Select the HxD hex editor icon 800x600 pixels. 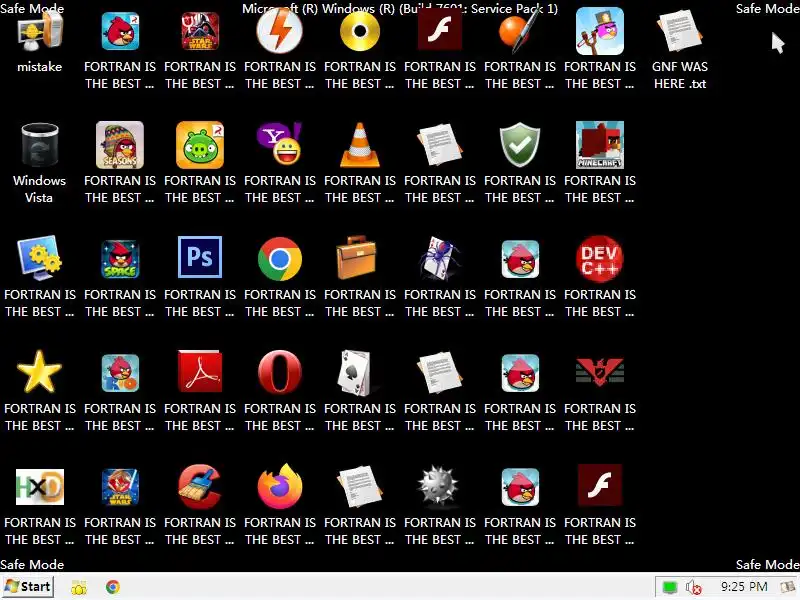[x=40, y=487]
